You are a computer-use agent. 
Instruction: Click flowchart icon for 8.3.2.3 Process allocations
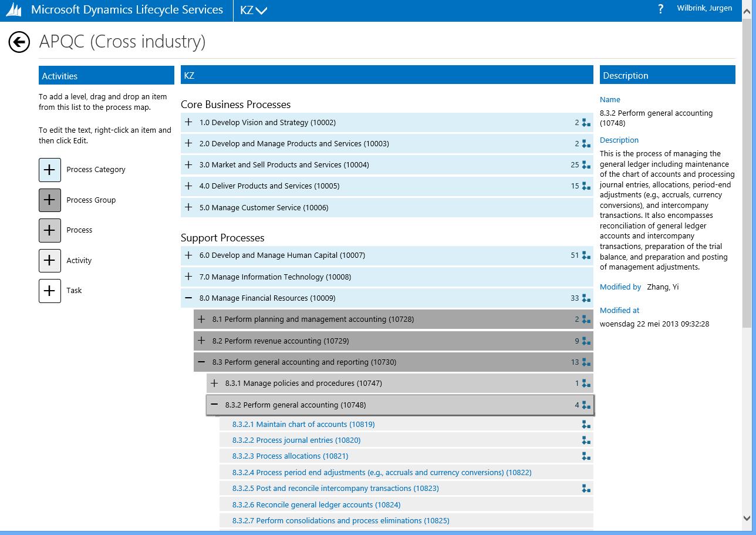(x=586, y=456)
